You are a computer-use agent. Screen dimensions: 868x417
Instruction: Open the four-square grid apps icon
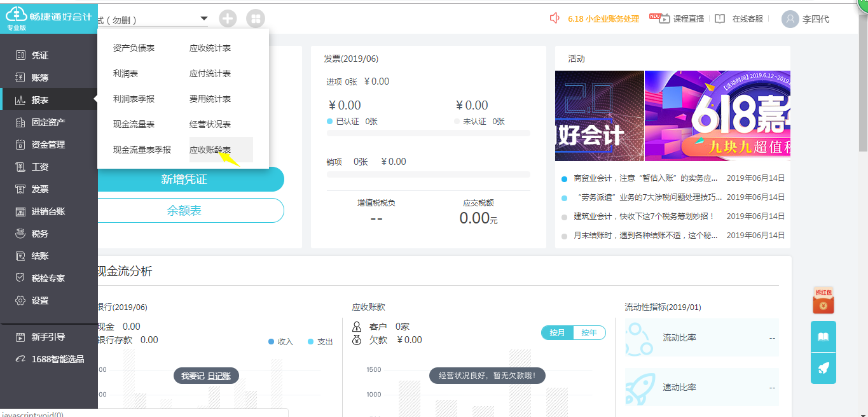(256, 18)
